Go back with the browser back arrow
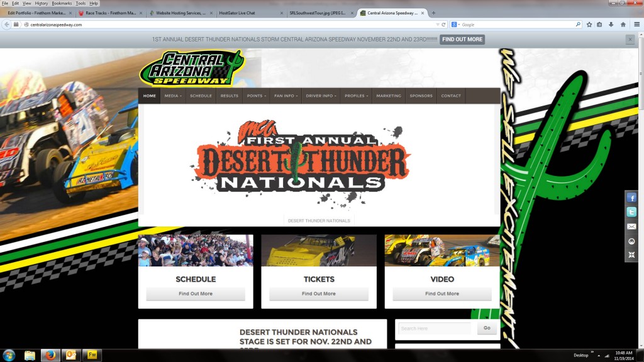Viewport: 644px width, 362px height. point(6,25)
